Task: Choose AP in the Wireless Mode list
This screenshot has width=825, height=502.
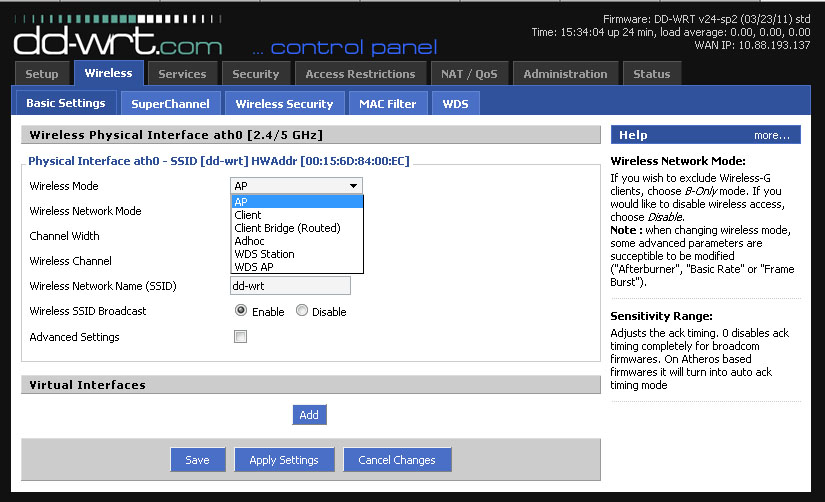Action: coord(297,202)
